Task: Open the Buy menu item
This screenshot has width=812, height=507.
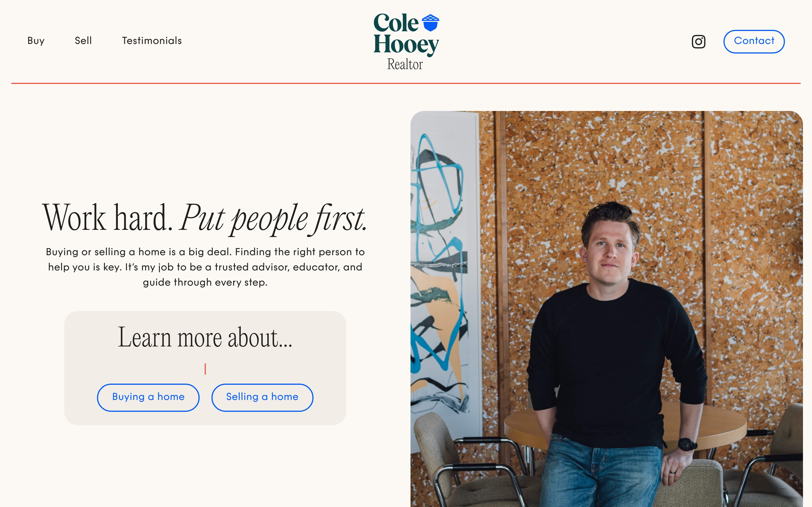Action: coord(36,41)
